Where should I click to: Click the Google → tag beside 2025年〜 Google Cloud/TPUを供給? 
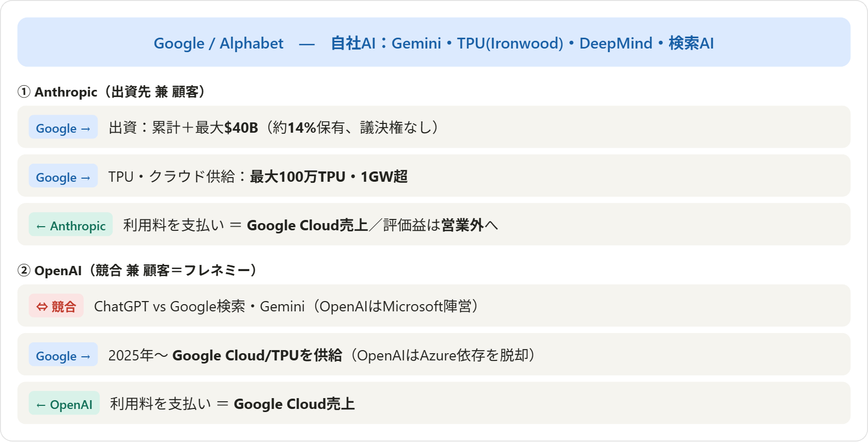[x=63, y=354]
